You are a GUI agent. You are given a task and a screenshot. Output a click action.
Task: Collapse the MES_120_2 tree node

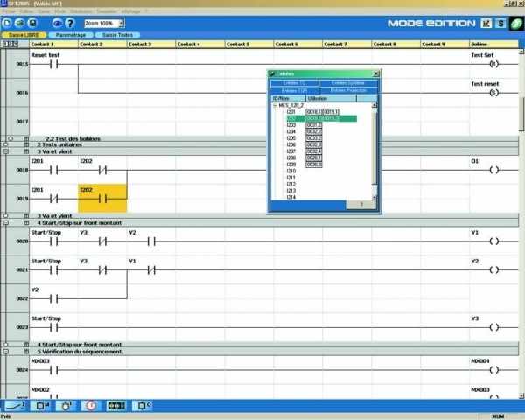click(x=276, y=105)
